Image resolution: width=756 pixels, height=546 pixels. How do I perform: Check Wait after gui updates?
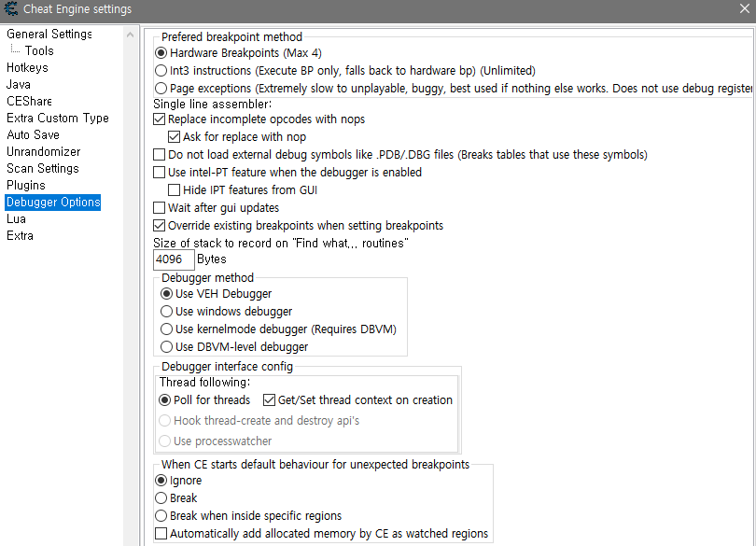(x=160, y=208)
